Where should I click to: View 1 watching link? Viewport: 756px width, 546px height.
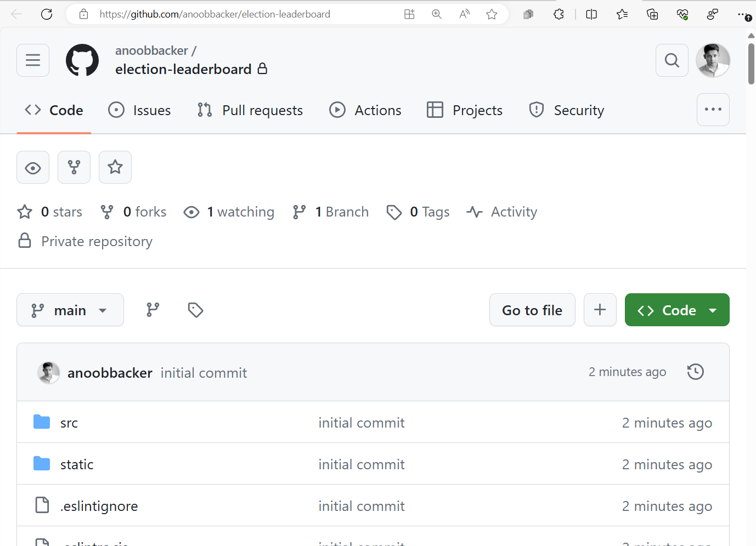pyautogui.click(x=229, y=212)
